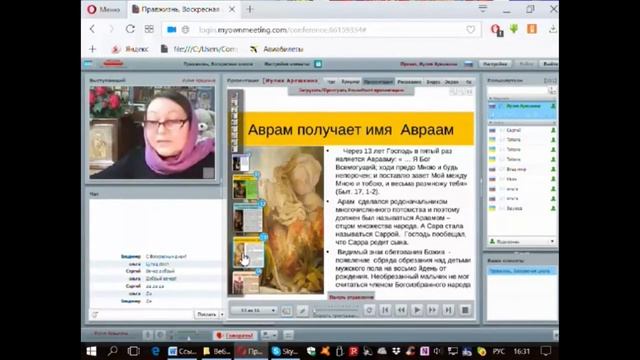Stop the presentation playback

point(464,310)
